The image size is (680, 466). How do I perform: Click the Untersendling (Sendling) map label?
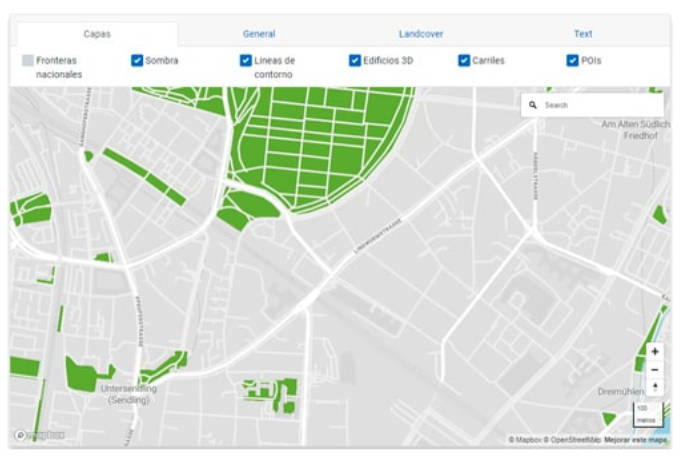point(128,394)
